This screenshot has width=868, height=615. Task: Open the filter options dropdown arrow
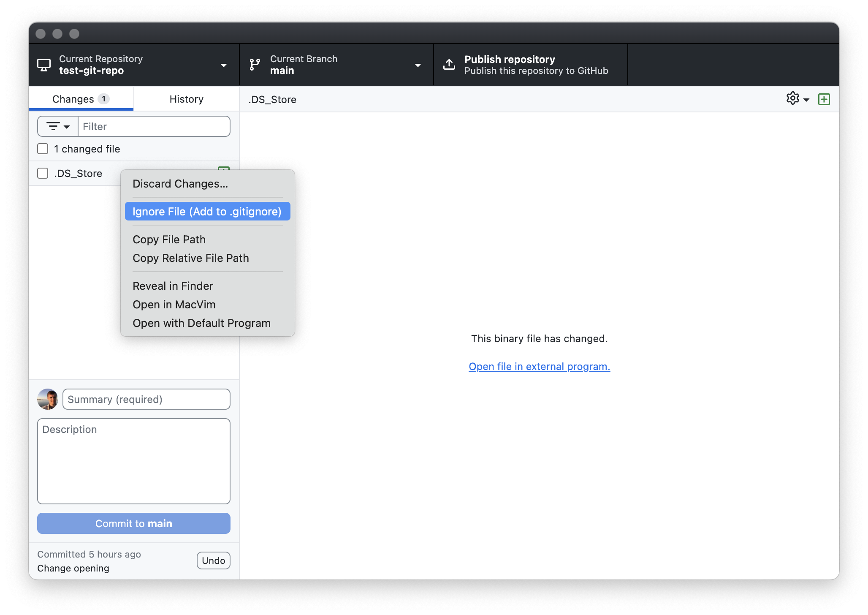point(67,127)
